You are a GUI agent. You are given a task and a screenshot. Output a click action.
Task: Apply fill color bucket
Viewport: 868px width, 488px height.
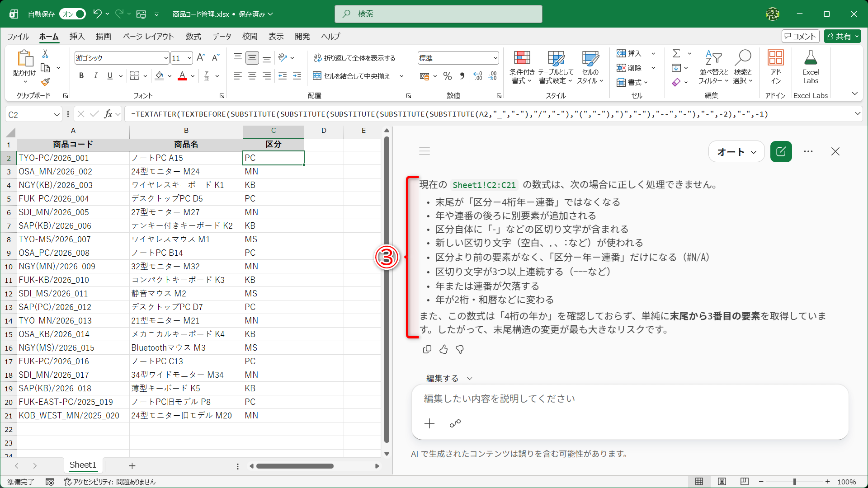click(x=159, y=76)
